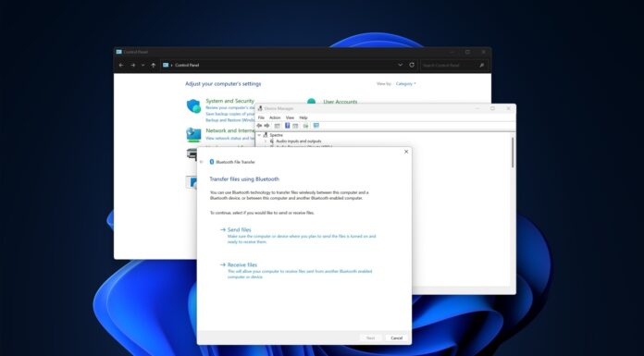
Task: Click the Up arrow in Control Panel navigation
Action: point(154,65)
